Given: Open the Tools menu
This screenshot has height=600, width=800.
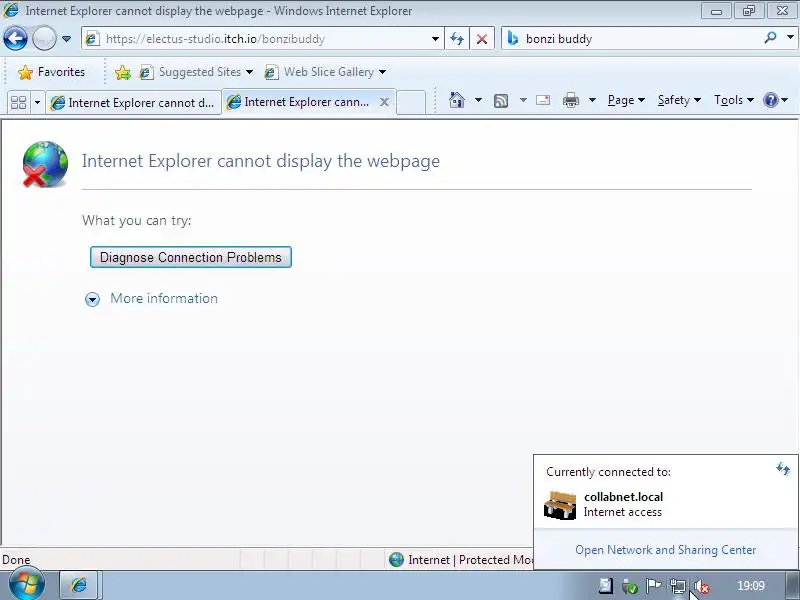Looking at the screenshot, I should tap(734, 100).
